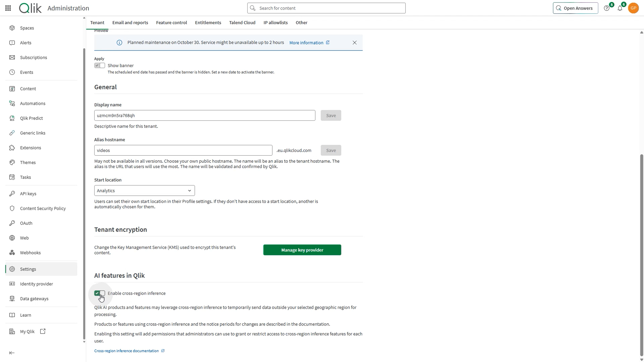The height and width of the screenshot is (362, 644).
Task: Click the Search for content field
Action: pyautogui.click(x=326, y=8)
